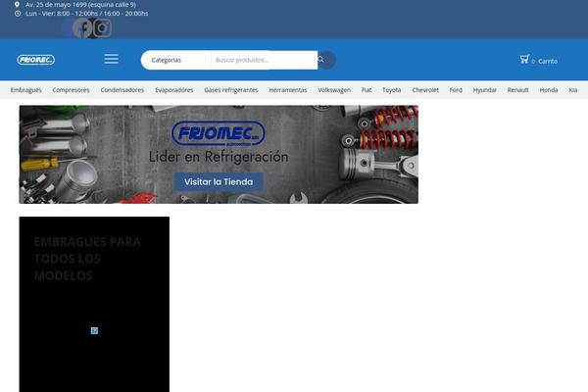This screenshot has height=392, width=588.
Task: Select the Chevrolet brand link
Action: tap(425, 90)
